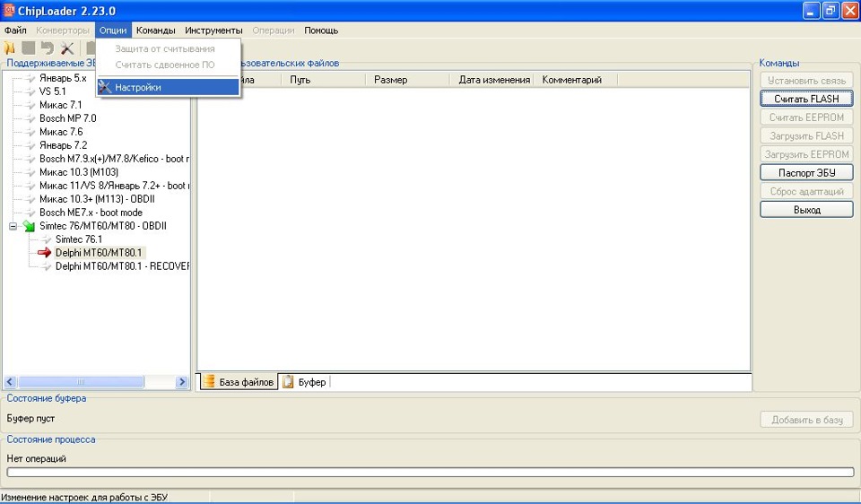The image size is (861, 504).
Task: Open the Инструменты menu
Action: tap(213, 30)
